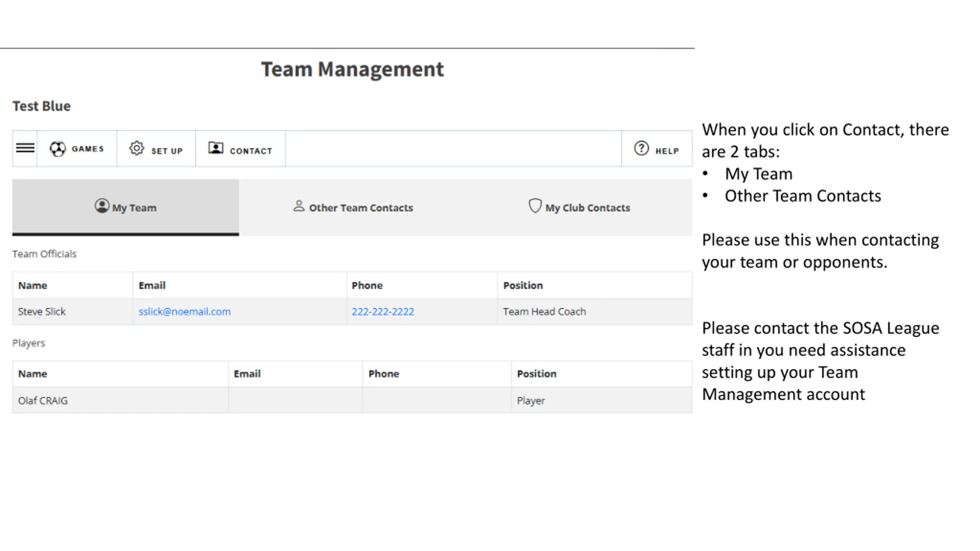Click the Players section label
Viewport: 980px width, 551px height.
29,343
